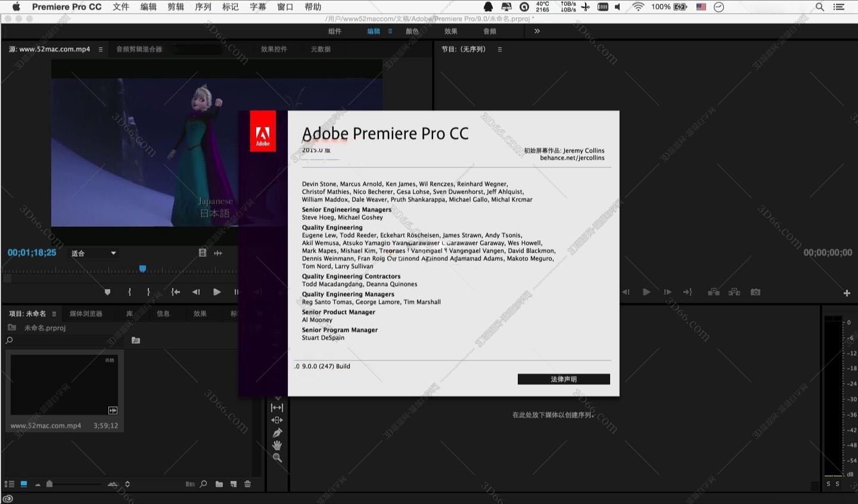Open Project panel menu next to 未命名
This screenshot has width=858, height=504.
click(x=54, y=314)
